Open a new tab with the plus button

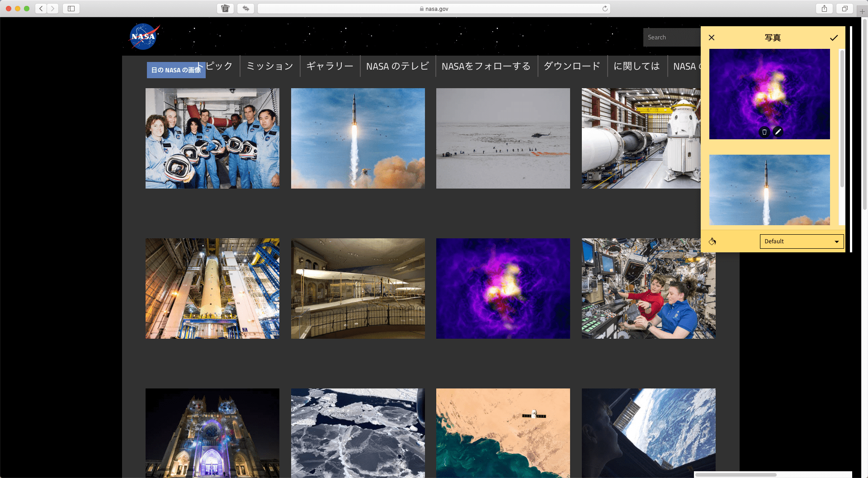pyautogui.click(x=862, y=11)
